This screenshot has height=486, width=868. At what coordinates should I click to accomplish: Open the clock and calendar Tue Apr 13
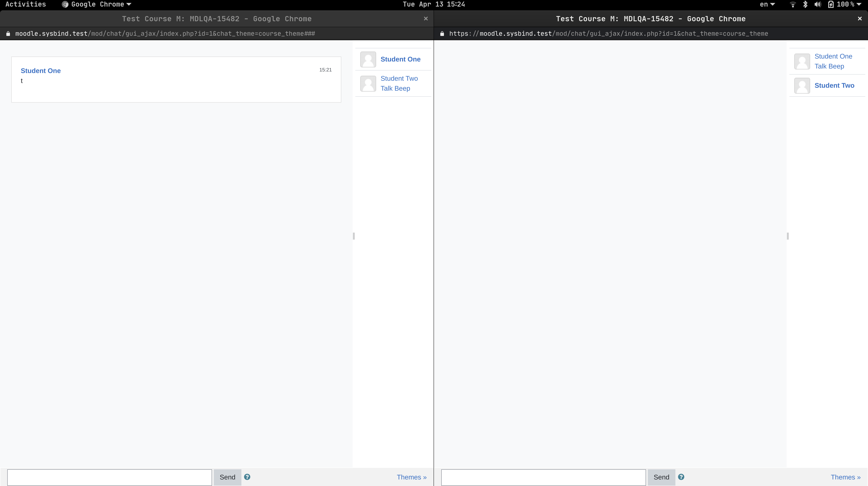click(434, 4)
